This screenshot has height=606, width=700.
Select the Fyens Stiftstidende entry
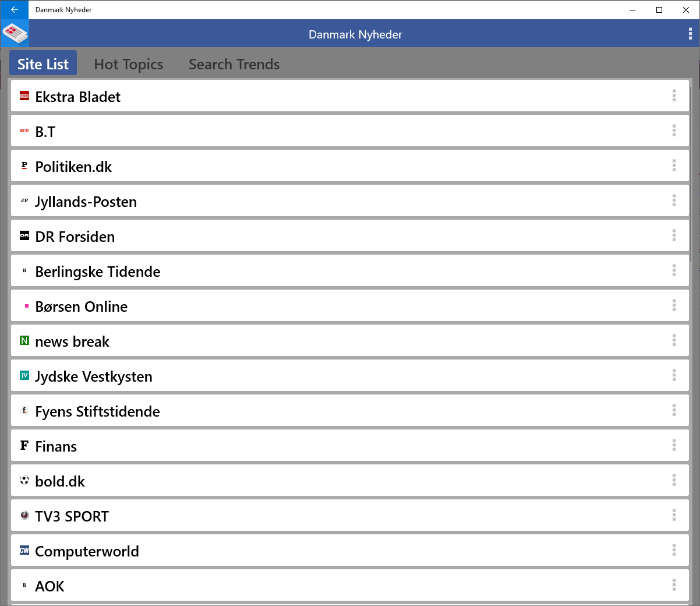coord(349,410)
